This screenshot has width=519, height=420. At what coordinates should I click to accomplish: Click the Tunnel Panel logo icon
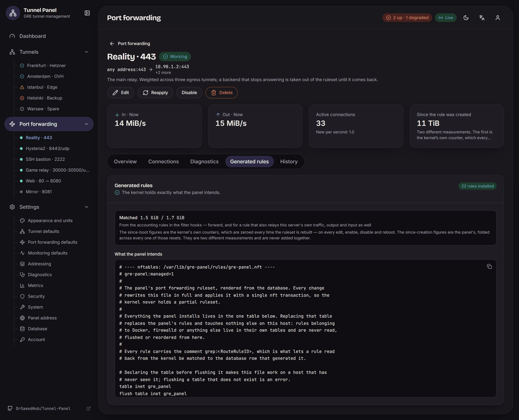[13, 13]
